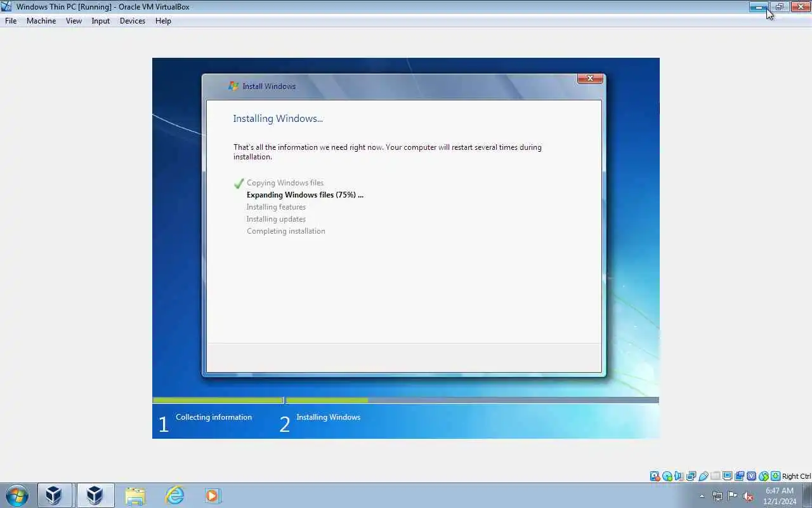Open the Machine menu

pyautogui.click(x=41, y=21)
